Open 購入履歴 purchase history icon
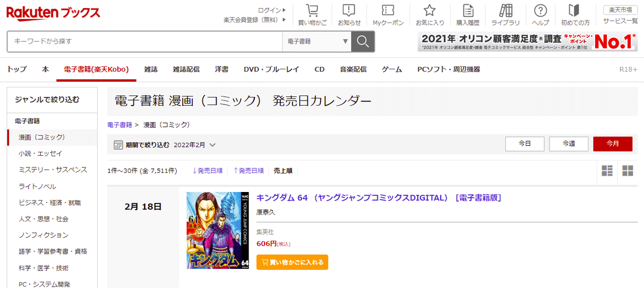The width and height of the screenshot is (644, 288). click(468, 11)
